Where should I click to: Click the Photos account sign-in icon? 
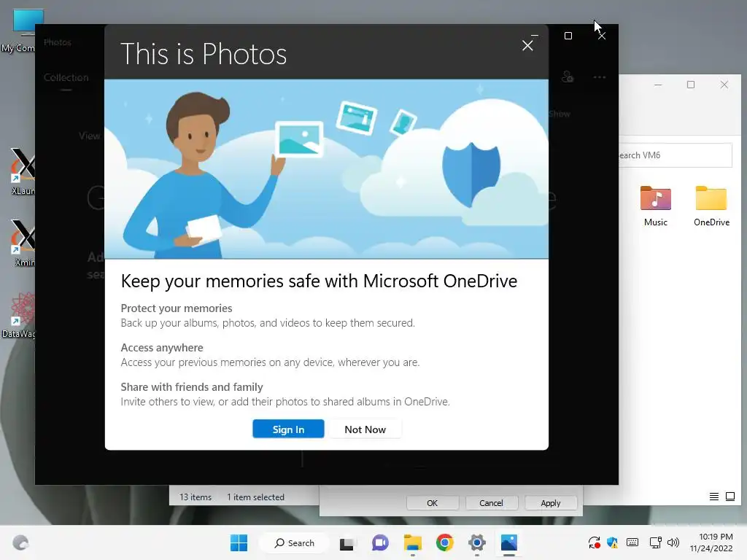tap(567, 77)
